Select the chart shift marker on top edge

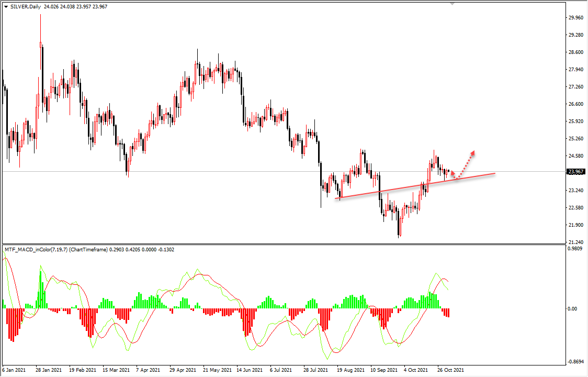click(x=453, y=4)
